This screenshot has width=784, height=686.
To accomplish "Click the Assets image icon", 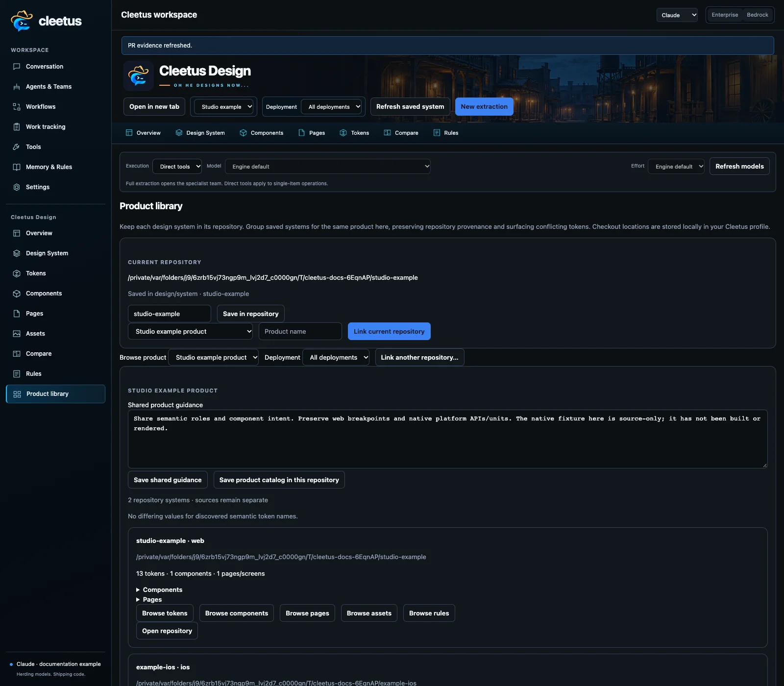I will point(17,334).
